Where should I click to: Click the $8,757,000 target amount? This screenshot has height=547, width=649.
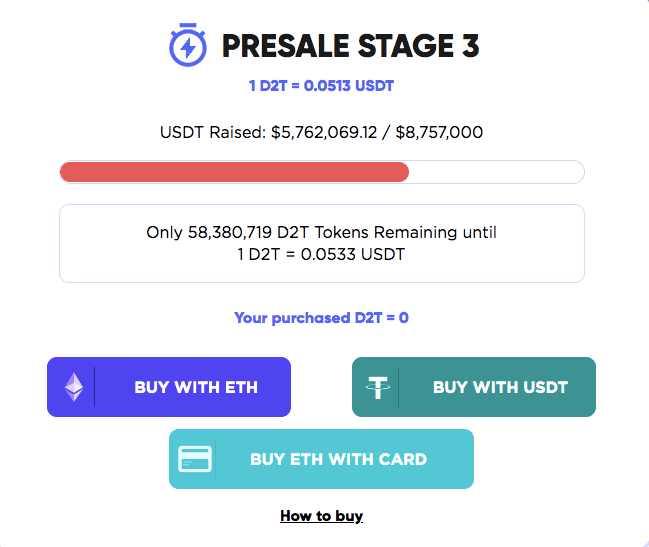[x=439, y=132]
